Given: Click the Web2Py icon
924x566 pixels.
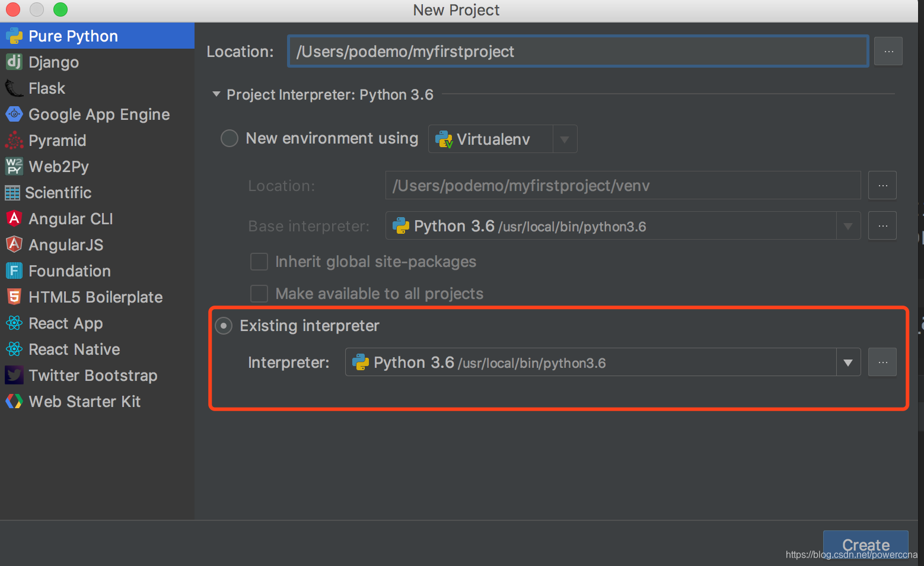Looking at the screenshot, I should [14, 166].
